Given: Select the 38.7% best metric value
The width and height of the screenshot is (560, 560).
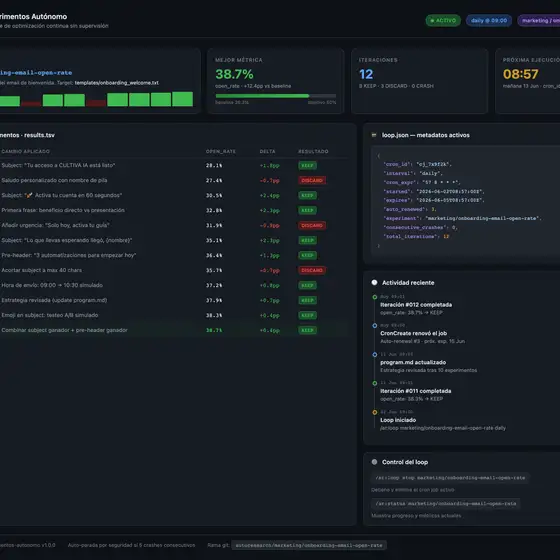Looking at the screenshot, I should click(x=234, y=74).
